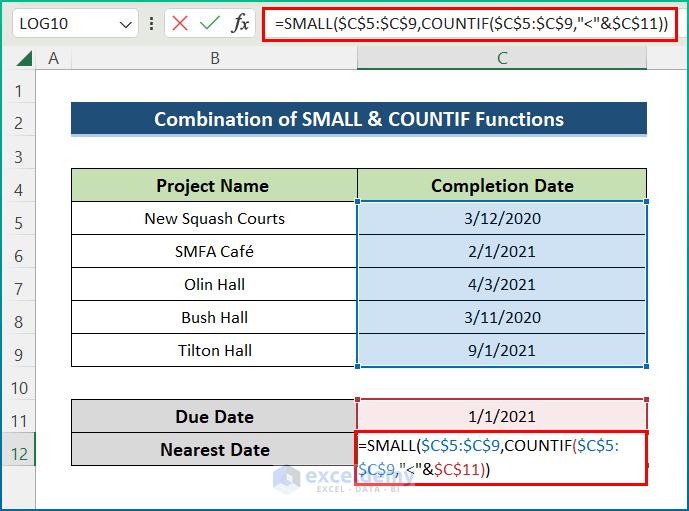This screenshot has height=511, width=689.
Task: Select column C header
Action: (502, 58)
